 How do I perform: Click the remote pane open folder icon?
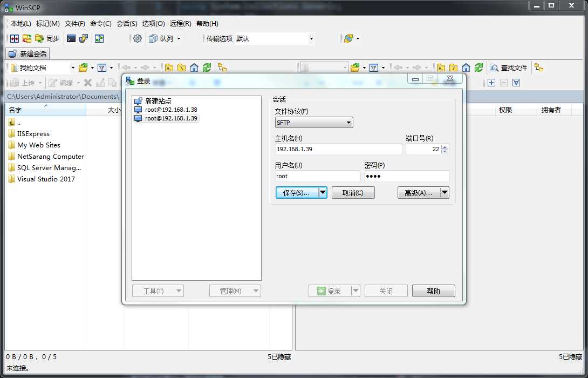[355, 67]
